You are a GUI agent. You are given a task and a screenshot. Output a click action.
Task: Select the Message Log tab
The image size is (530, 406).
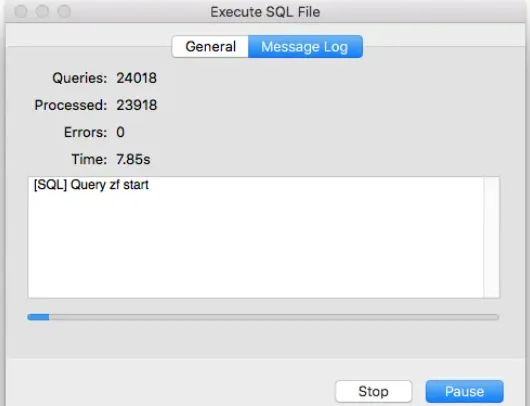[305, 47]
